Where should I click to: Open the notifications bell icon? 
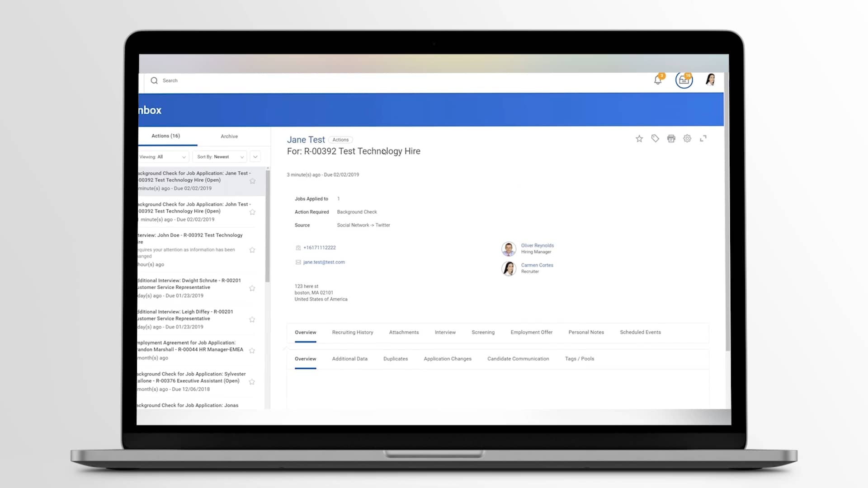[658, 80]
